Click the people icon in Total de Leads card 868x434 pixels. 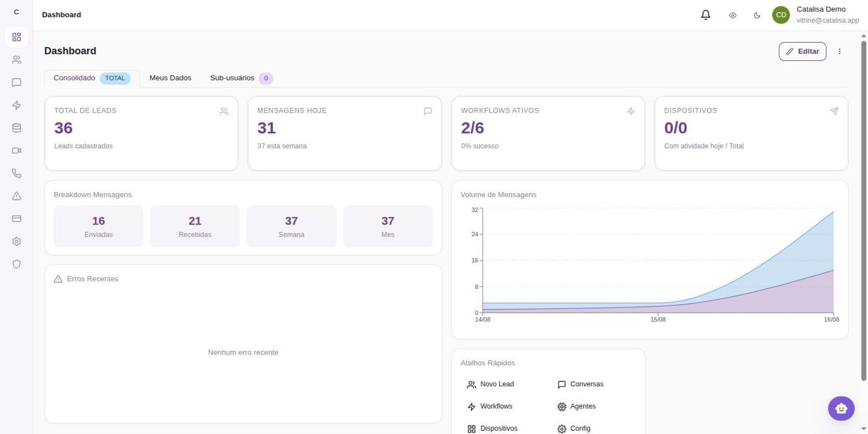pyautogui.click(x=224, y=112)
